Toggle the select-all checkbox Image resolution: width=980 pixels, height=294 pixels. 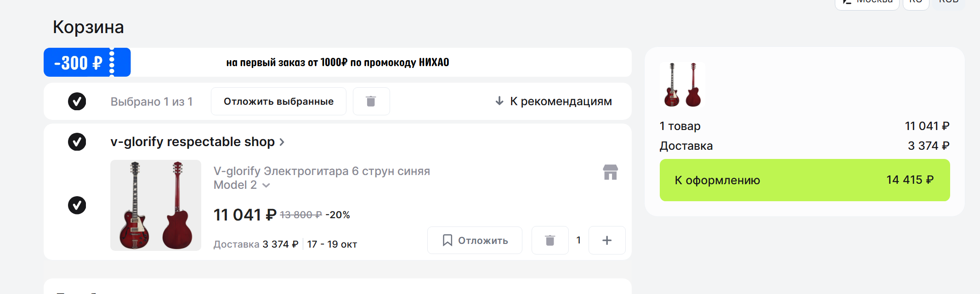click(77, 101)
